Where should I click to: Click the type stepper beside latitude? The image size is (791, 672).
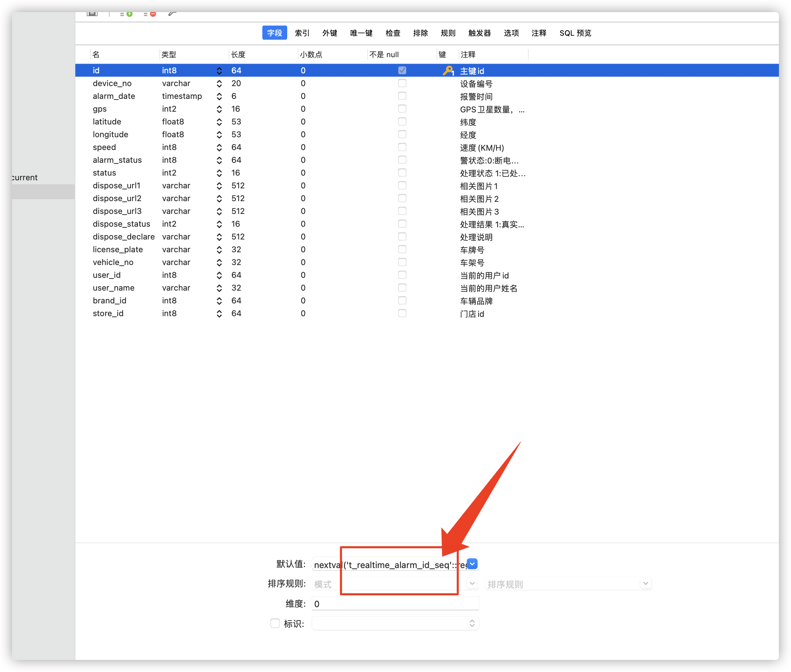pyautogui.click(x=219, y=121)
